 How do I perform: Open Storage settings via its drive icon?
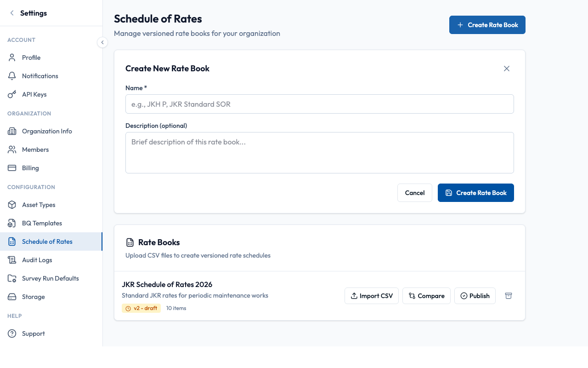[12, 297]
